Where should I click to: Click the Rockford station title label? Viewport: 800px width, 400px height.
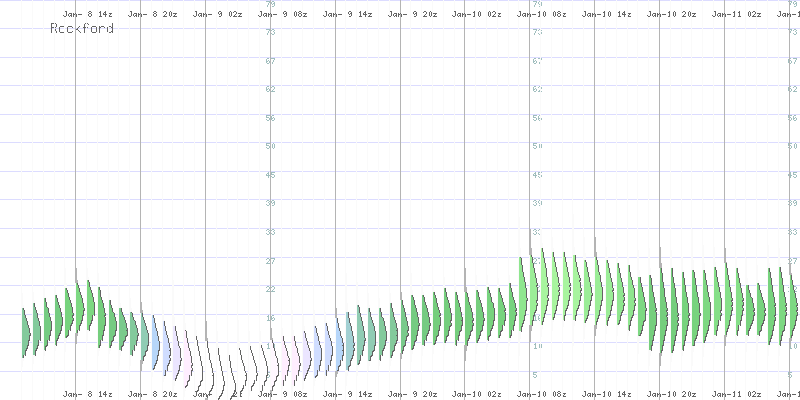click(81, 29)
